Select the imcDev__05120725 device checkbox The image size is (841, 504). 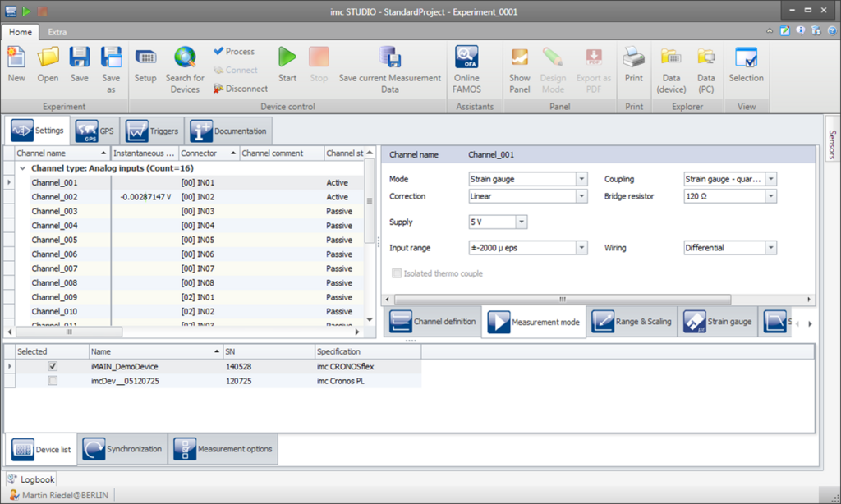coord(53,382)
